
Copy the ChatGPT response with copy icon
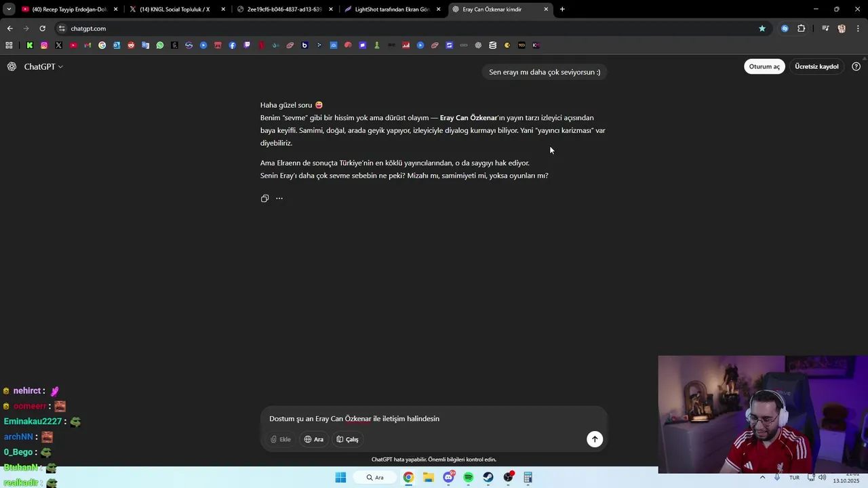264,199
